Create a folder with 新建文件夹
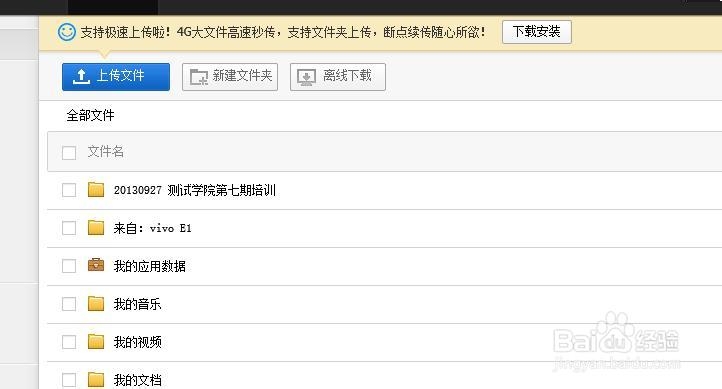Viewport: 722px width, 389px height. pos(230,76)
